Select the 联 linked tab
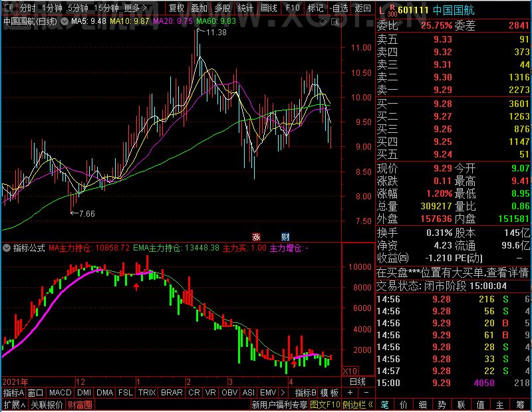532x412 pixels. click(x=461, y=405)
